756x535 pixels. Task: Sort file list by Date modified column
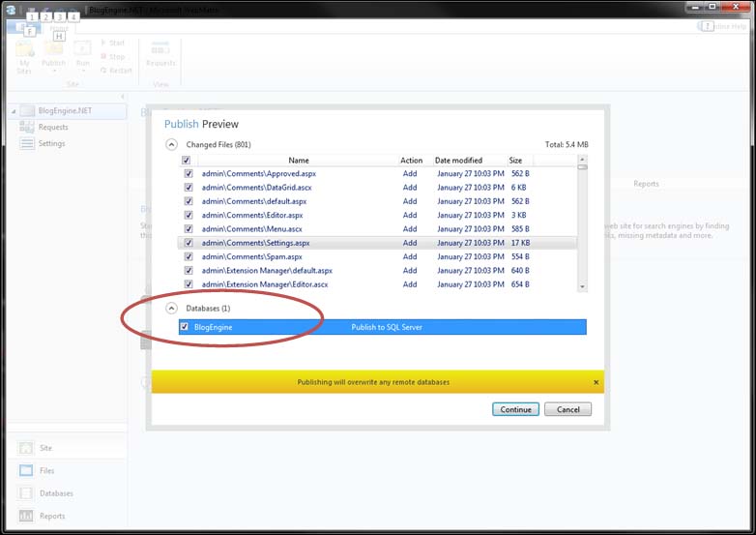coord(458,161)
